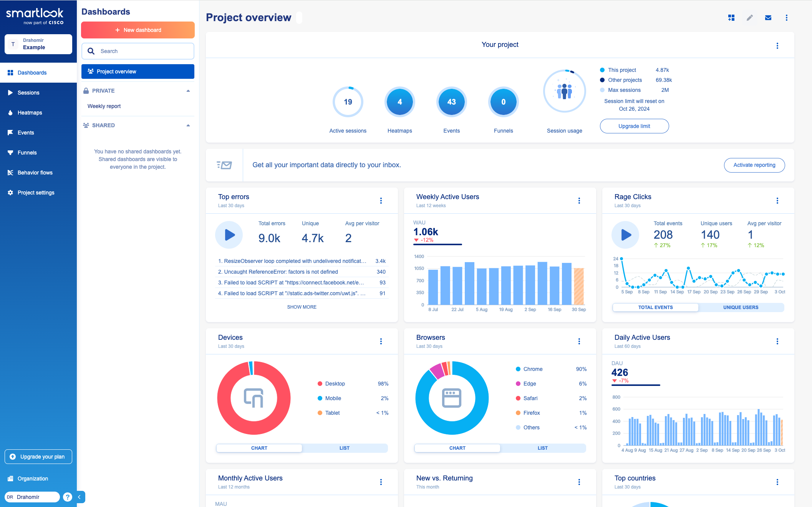Open Monthly Active Users tile menu
The image size is (812, 507).
pos(381,482)
